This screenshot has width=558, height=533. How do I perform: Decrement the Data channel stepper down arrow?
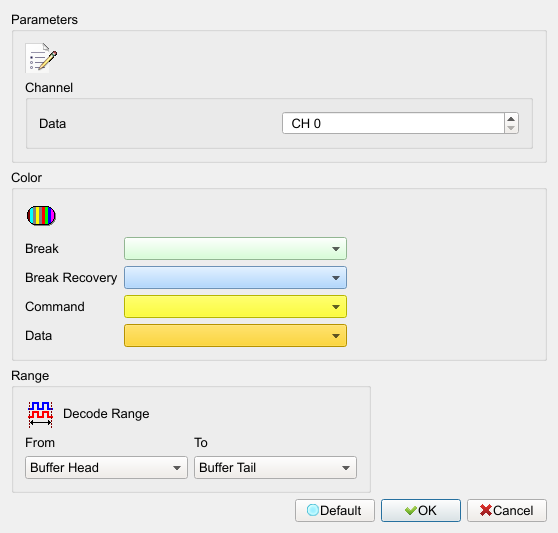pyautogui.click(x=511, y=128)
